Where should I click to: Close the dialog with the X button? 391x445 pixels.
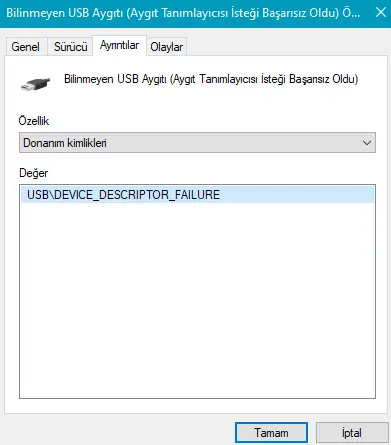381,13
